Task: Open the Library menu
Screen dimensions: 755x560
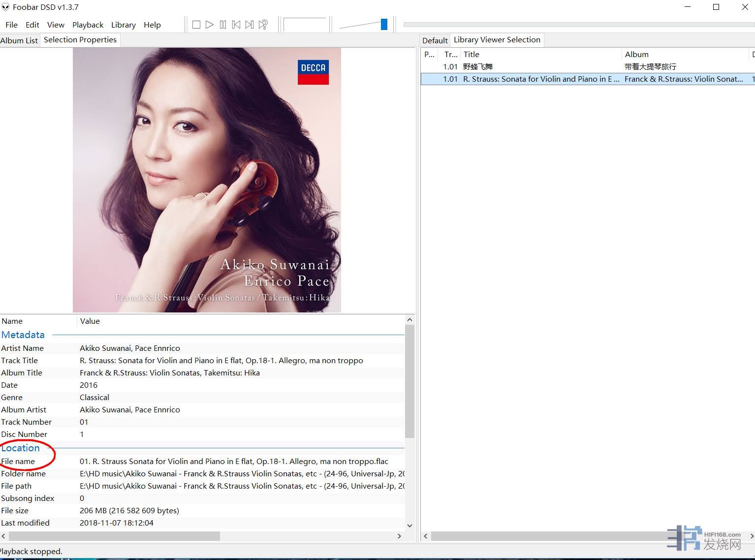Action: [123, 25]
